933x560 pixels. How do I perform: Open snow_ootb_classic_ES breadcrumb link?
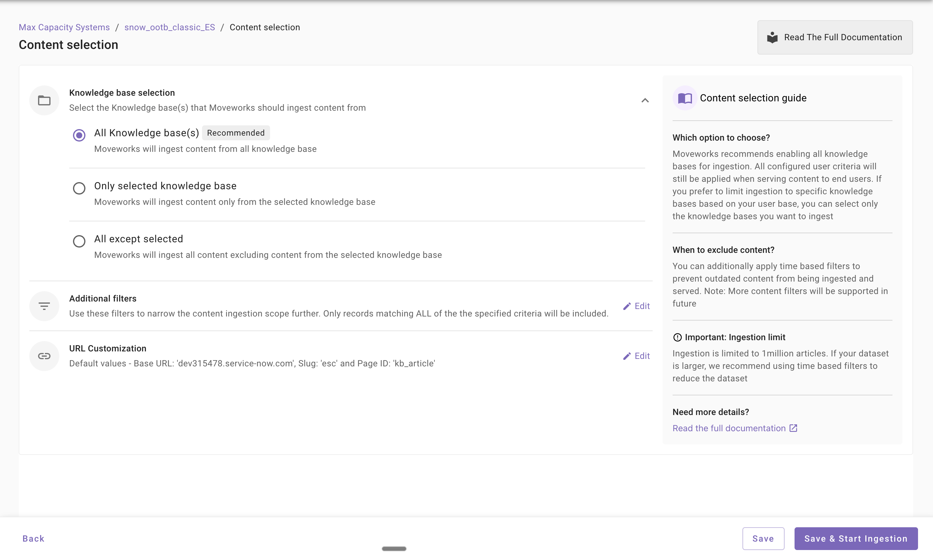coord(169,27)
